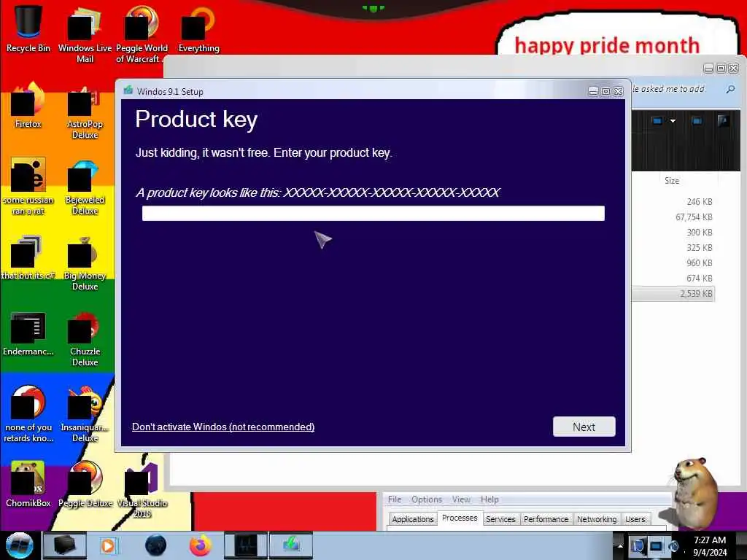Click the Task Manager taskbar button
This screenshot has width=747, height=560.
click(246, 545)
